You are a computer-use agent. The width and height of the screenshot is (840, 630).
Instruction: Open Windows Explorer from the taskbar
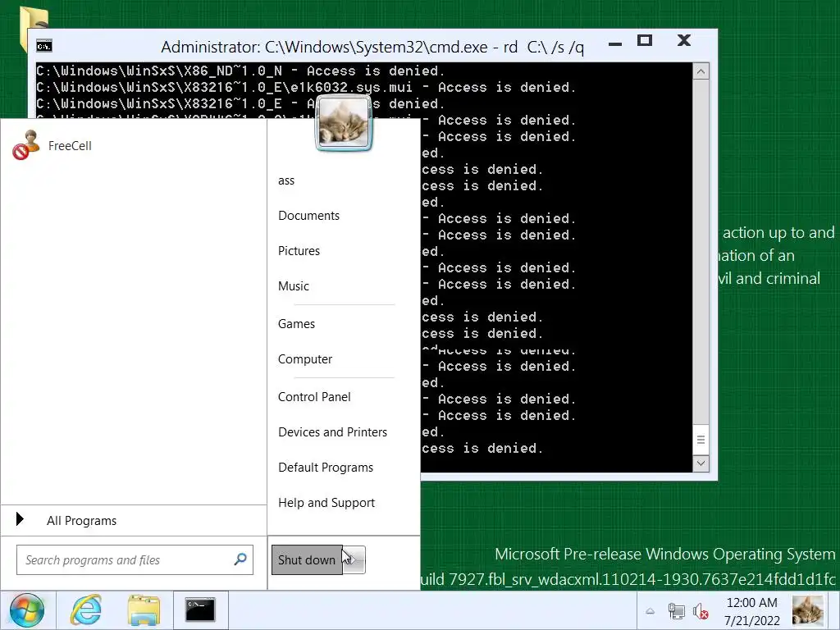(x=144, y=610)
